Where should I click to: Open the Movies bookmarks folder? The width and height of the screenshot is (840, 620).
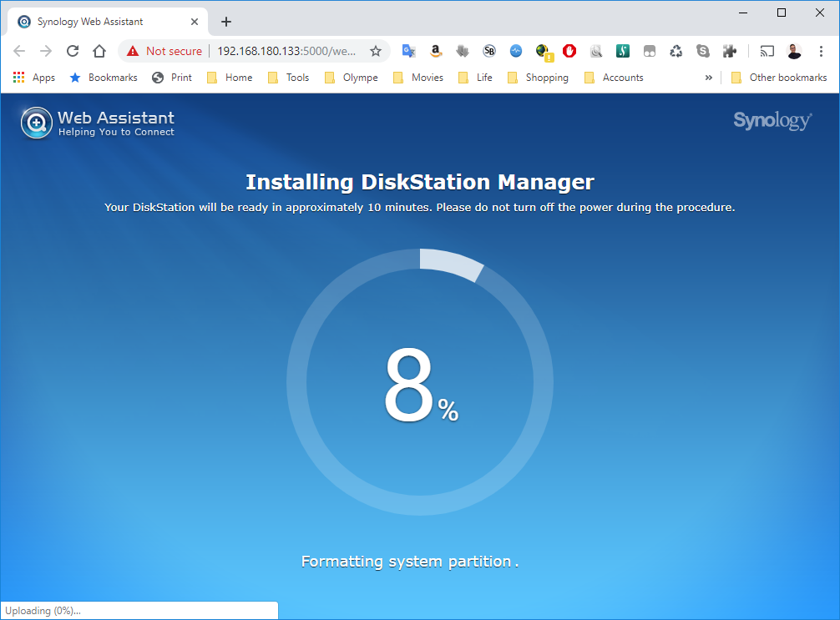tap(418, 78)
